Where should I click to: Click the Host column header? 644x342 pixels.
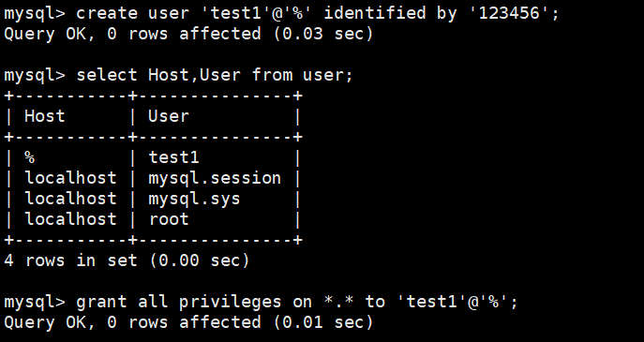pos(45,116)
